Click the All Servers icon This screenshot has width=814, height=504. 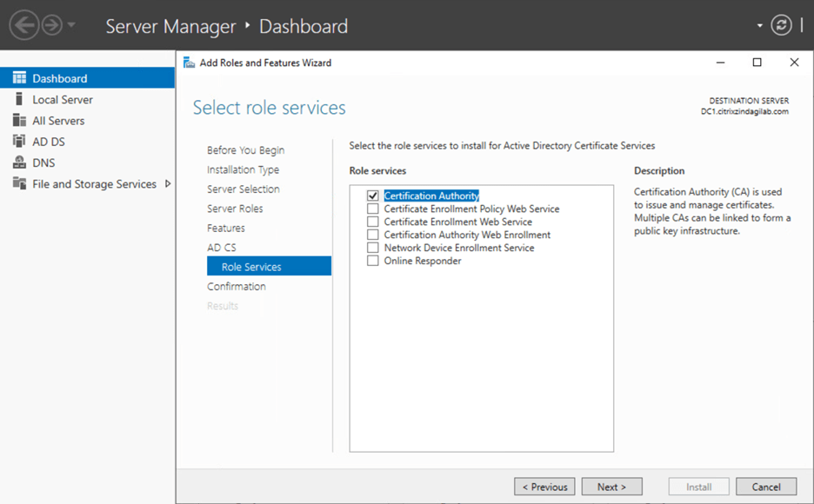click(x=19, y=120)
